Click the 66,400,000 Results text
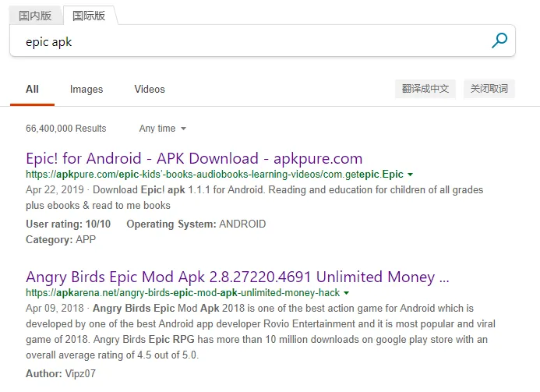Image resolution: width=540 pixels, height=392 pixels. [x=66, y=129]
